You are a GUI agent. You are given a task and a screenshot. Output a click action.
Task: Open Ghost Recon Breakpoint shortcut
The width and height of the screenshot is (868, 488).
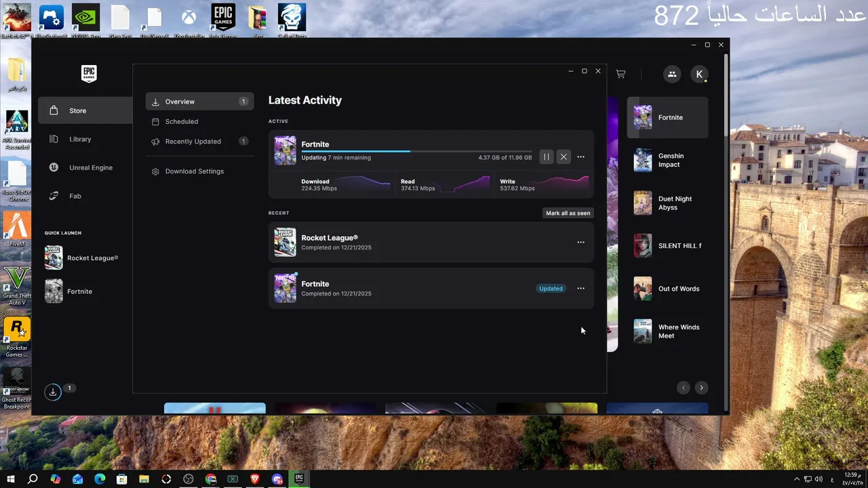click(16, 389)
